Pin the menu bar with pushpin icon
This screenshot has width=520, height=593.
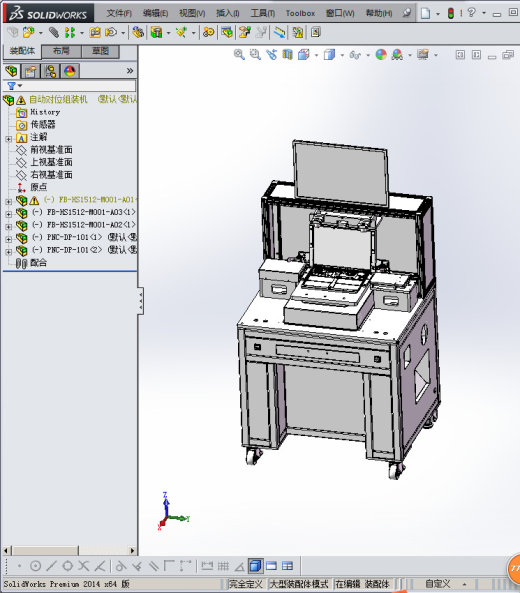pyautogui.click(x=406, y=13)
